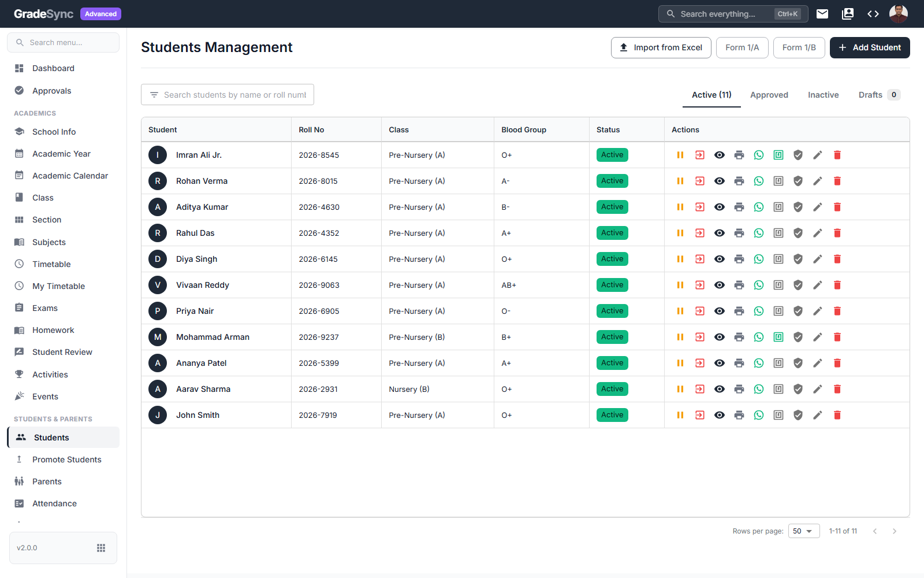Open the apps grid menu beside v2.0.0
The image size is (924, 578).
click(101, 548)
